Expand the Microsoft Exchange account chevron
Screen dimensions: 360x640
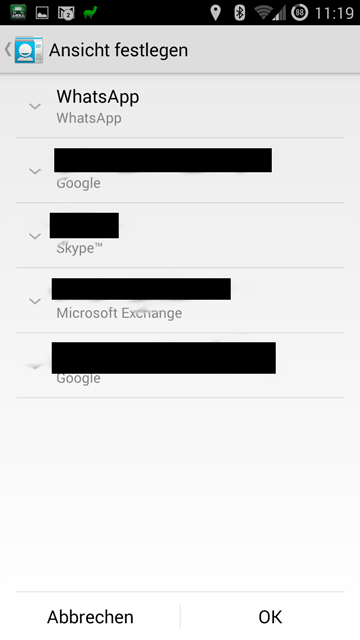pos(35,301)
